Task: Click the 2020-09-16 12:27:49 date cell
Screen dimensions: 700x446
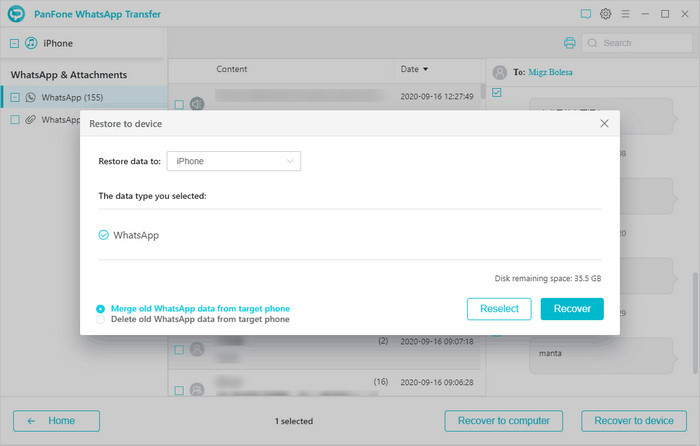Action: [x=437, y=96]
